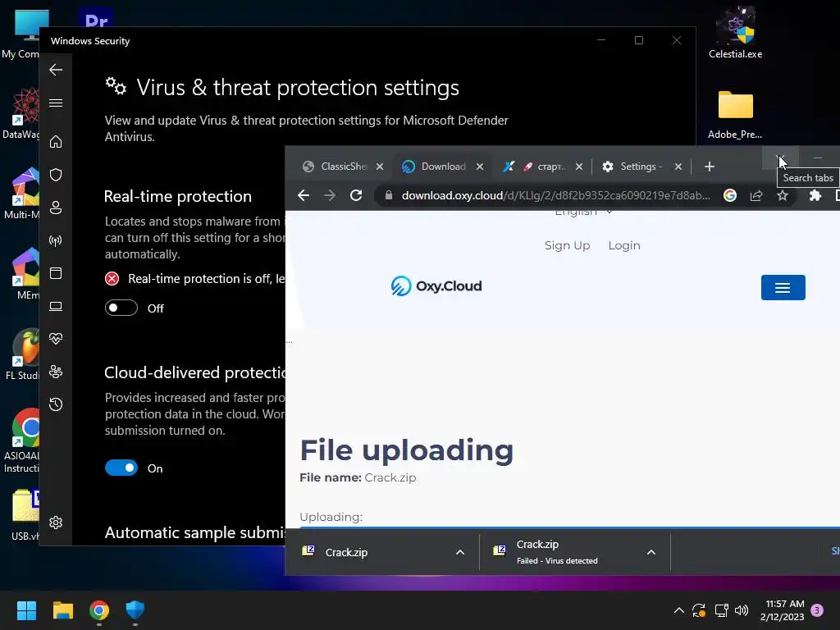Open Account protection sidebar icon
Image resolution: width=840 pixels, height=630 pixels.
coord(56,208)
